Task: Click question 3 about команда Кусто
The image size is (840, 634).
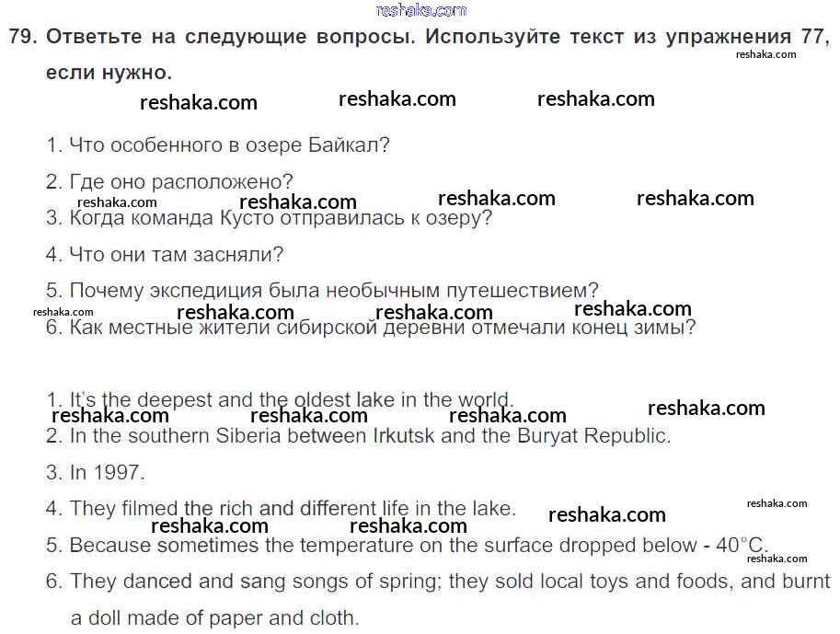Action: (270, 218)
